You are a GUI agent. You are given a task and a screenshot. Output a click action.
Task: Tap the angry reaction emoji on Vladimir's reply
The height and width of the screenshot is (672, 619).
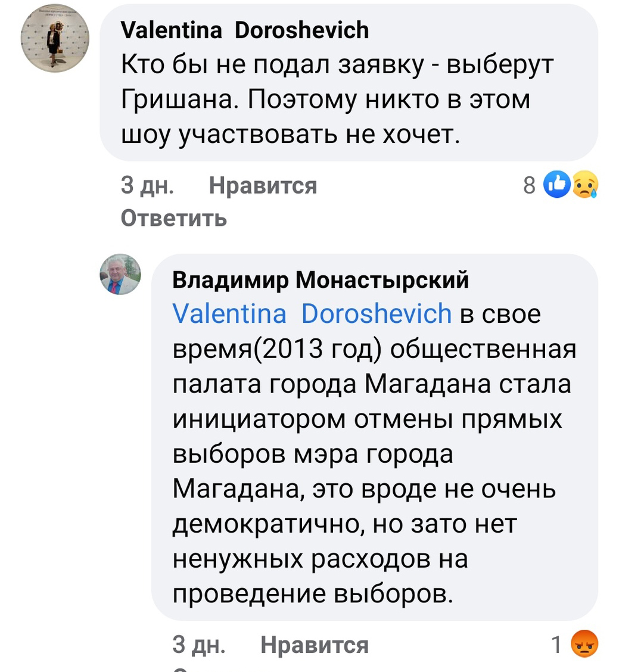click(x=584, y=645)
